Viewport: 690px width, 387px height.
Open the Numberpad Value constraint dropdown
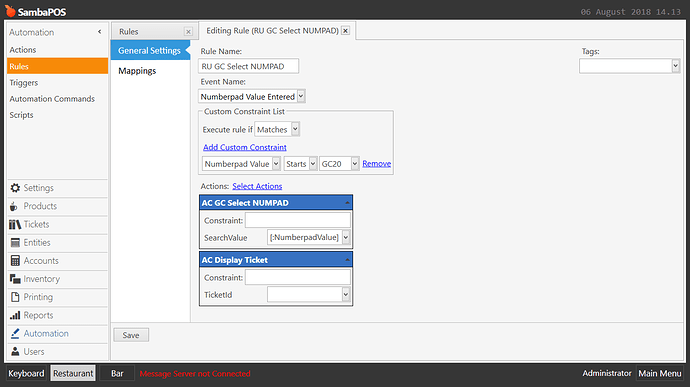click(276, 164)
